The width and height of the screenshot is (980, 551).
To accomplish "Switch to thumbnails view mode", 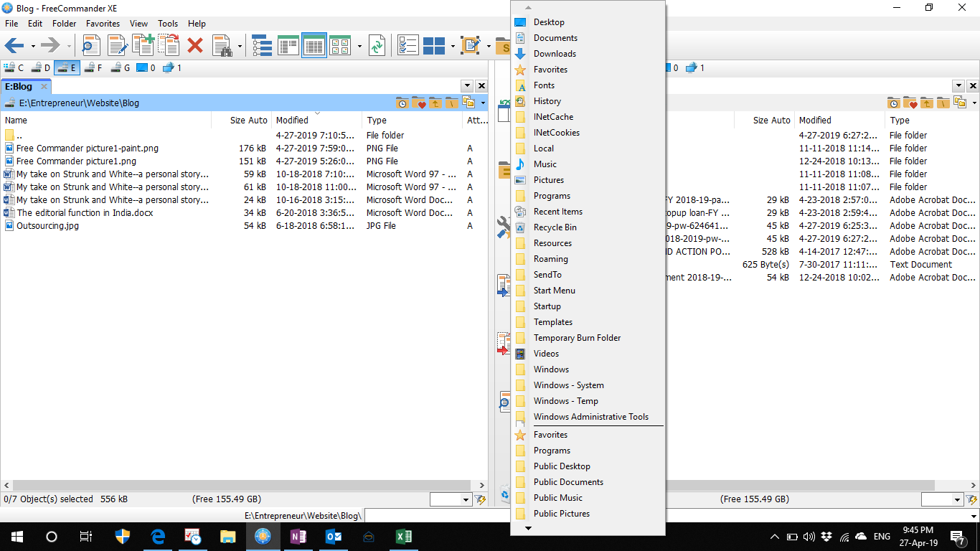I will pos(340,46).
